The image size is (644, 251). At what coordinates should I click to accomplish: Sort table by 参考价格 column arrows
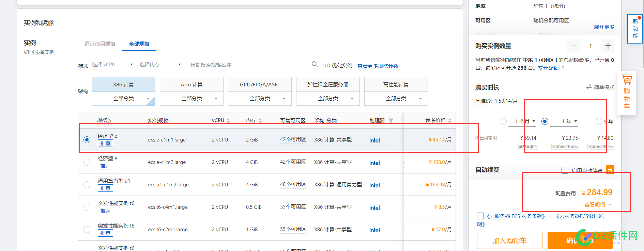450,120
